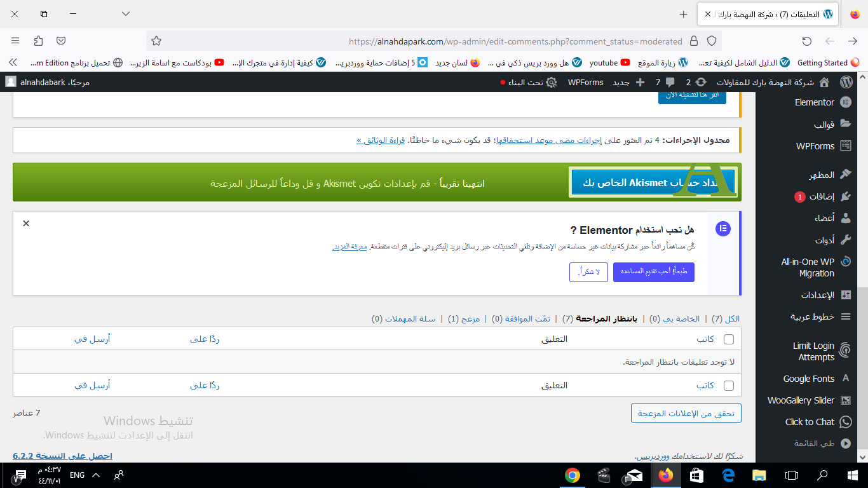Open the WPForms admin bar menu
The image size is (868, 488).
(x=585, y=82)
